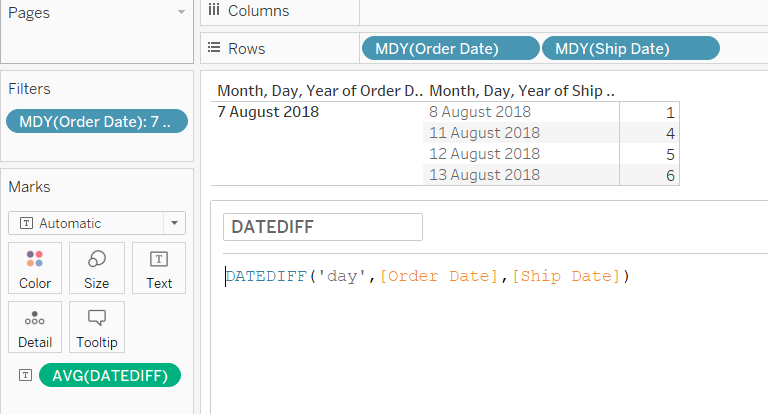Image resolution: width=768 pixels, height=414 pixels.
Task: Click the Text marks card icon
Action: (x=159, y=259)
